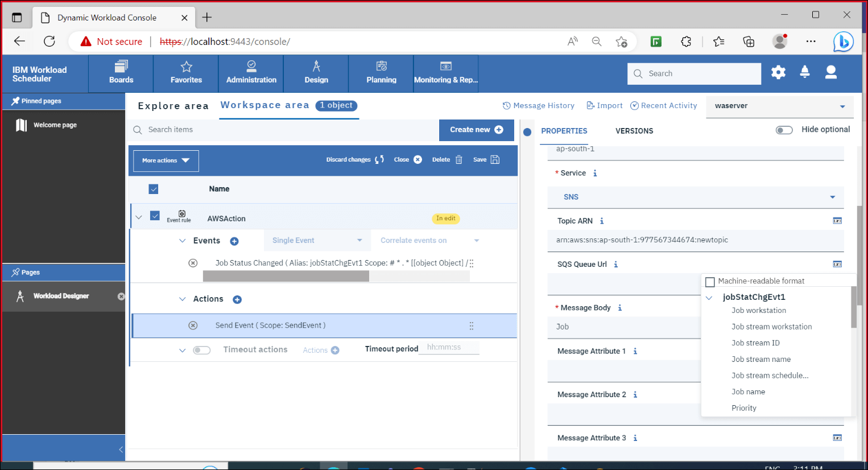Click info icon next to Message Body
The image size is (868, 470).
[x=620, y=308]
